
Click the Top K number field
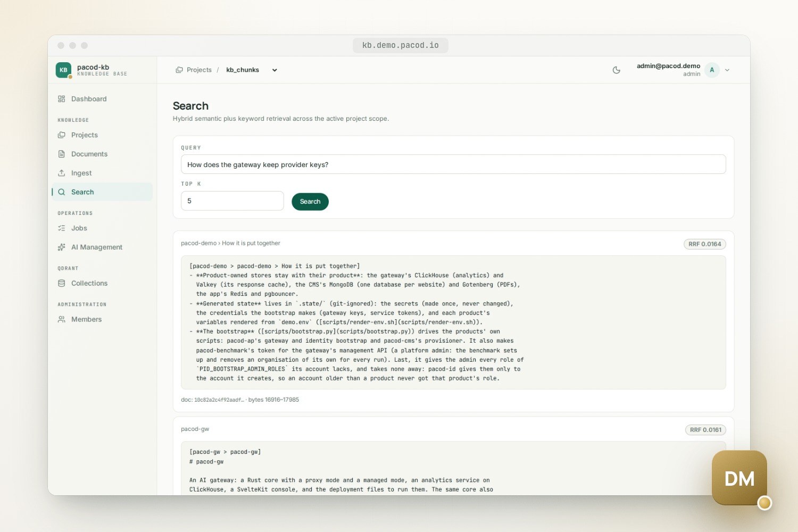click(x=232, y=201)
